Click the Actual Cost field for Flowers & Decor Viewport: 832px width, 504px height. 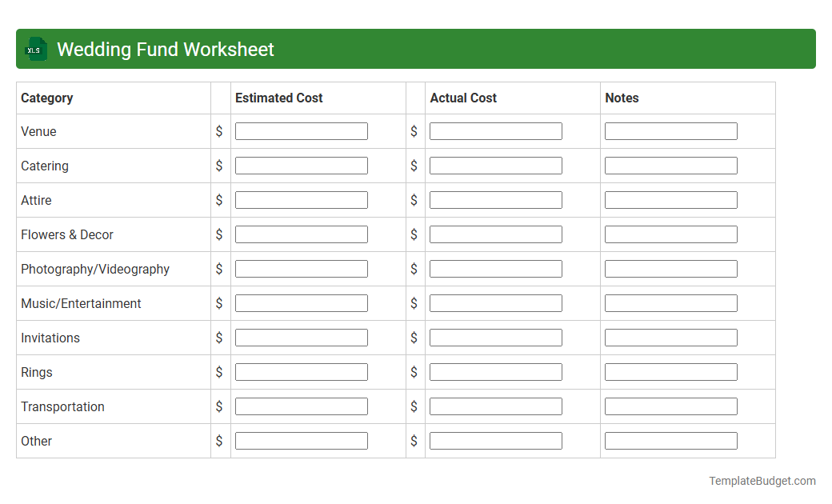pyautogui.click(x=495, y=234)
